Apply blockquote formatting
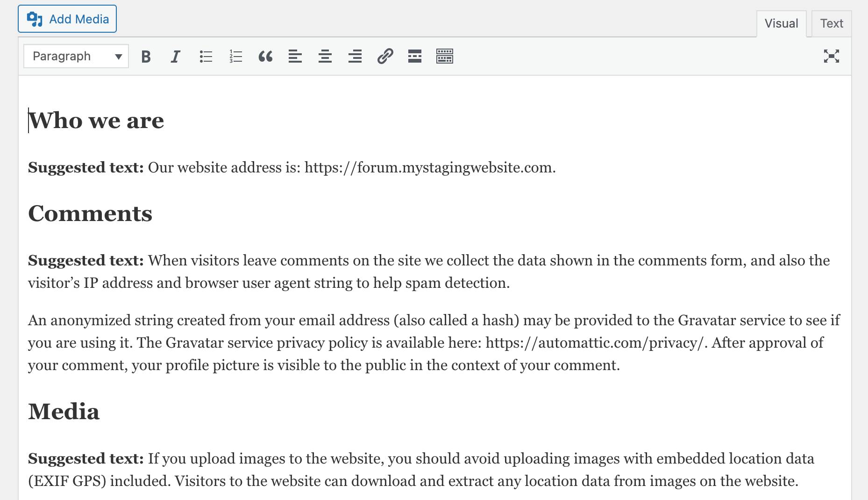 coord(265,57)
